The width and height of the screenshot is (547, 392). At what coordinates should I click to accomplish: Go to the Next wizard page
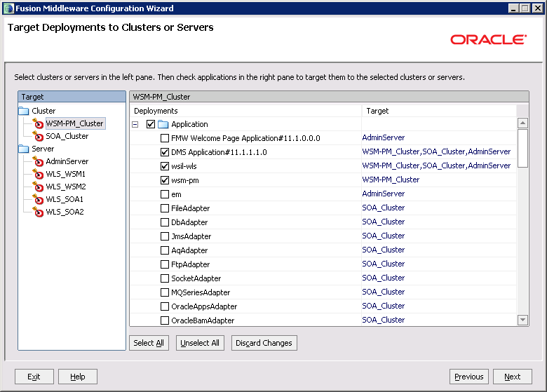[512, 377]
